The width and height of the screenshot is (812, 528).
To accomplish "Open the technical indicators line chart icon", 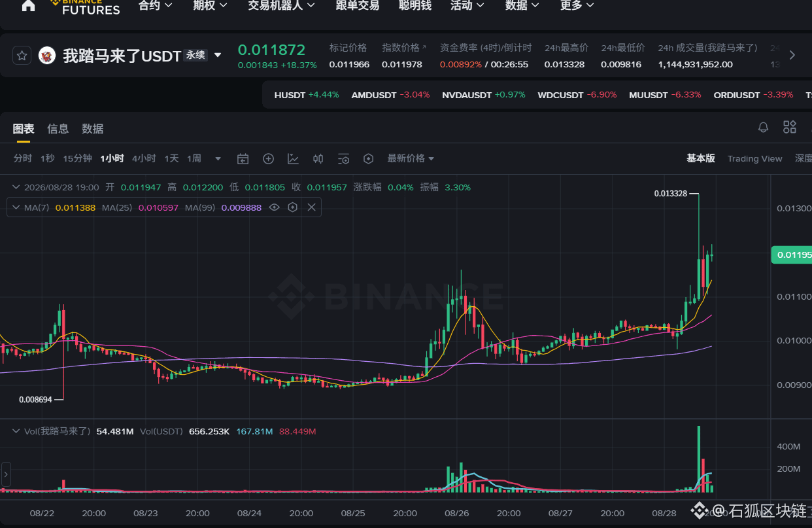I will (294, 159).
